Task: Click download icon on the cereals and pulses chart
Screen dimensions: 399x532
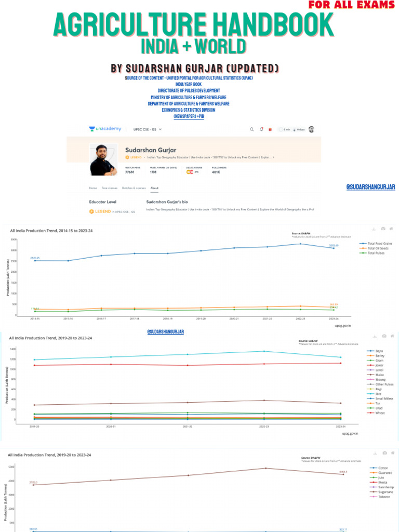Action: (375, 336)
